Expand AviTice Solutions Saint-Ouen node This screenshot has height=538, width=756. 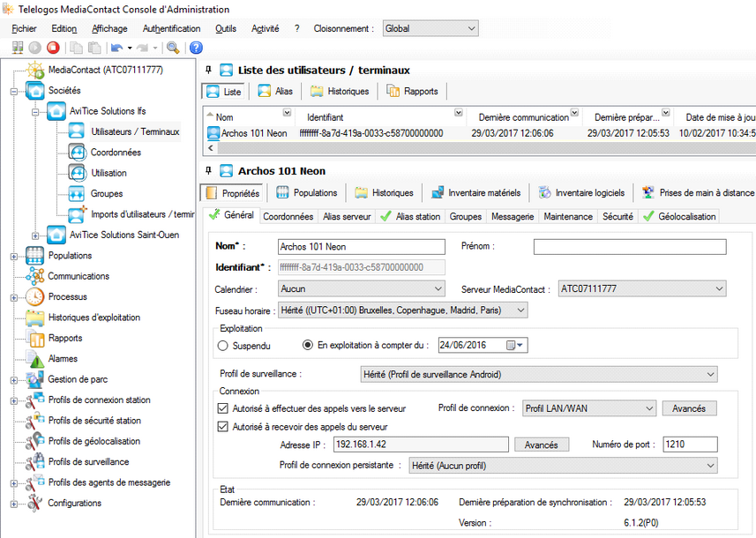[35, 235]
